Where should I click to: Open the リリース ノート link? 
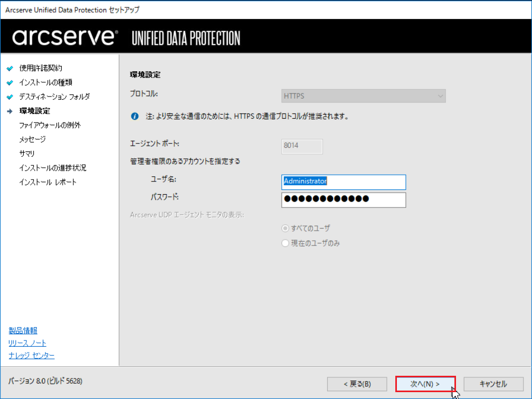pyautogui.click(x=27, y=343)
